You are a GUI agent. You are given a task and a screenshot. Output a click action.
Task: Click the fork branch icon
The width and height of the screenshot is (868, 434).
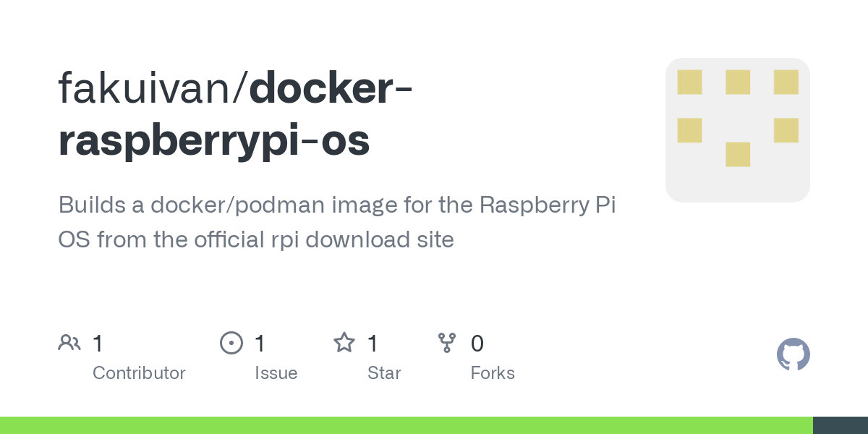448,343
